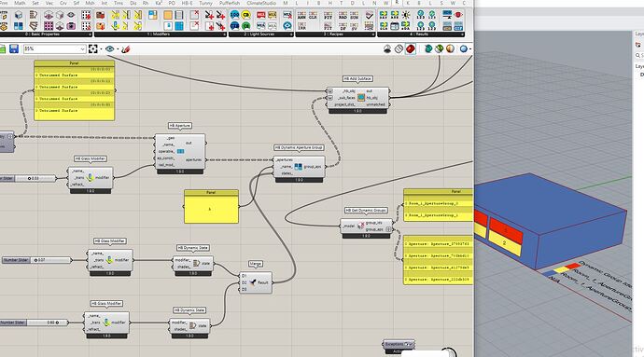
Task: Click the Zoom Extents canvas icon
Action: tap(92, 49)
